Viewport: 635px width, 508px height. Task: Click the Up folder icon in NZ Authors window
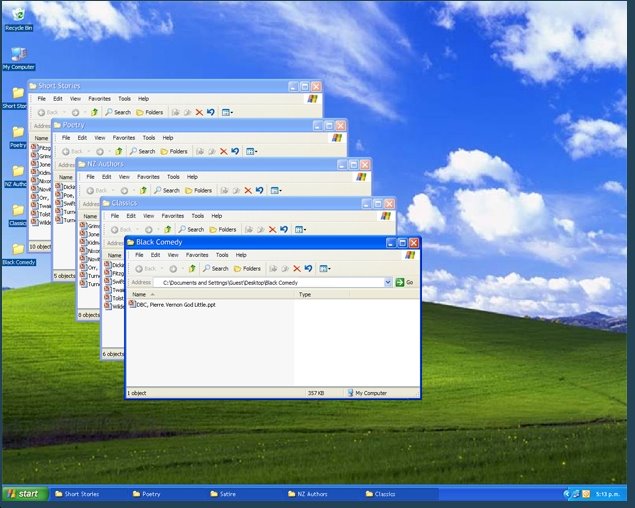pos(143,190)
